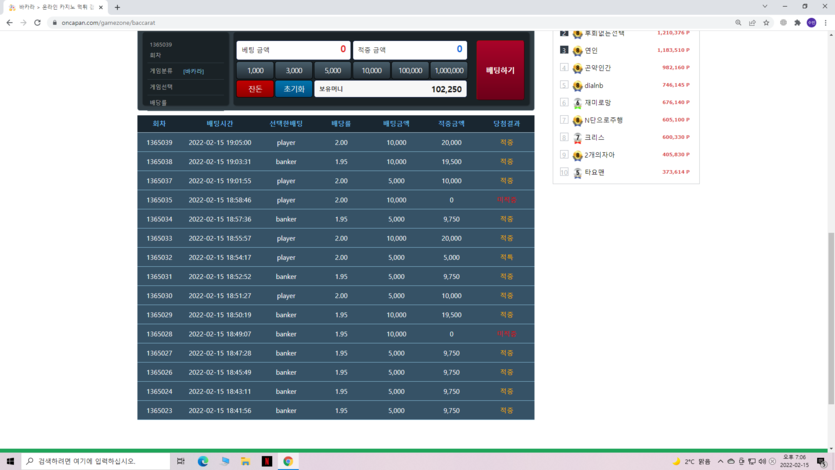Select the 바카라 browser tab

[x=55, y=7]
